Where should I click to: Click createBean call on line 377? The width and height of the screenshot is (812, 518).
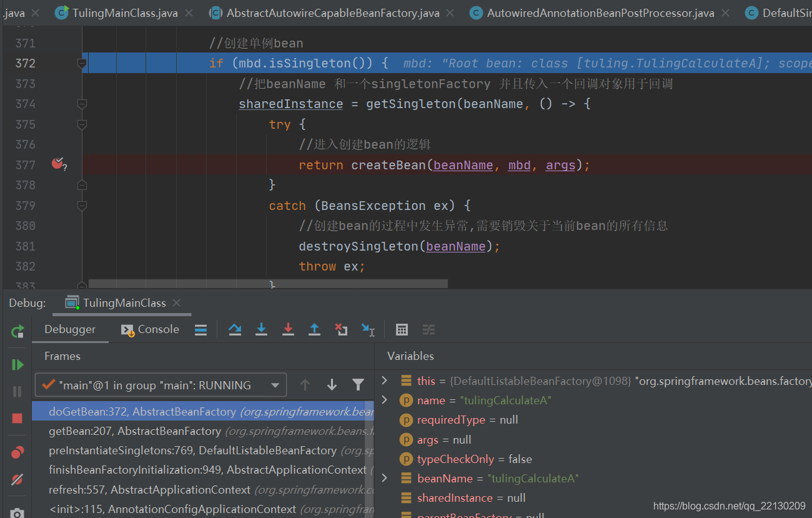[388, 165]
